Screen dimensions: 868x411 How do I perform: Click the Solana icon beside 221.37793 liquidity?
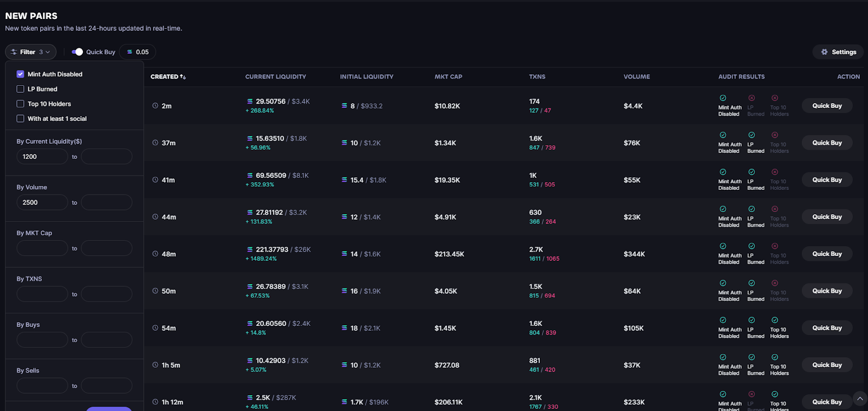250,249
